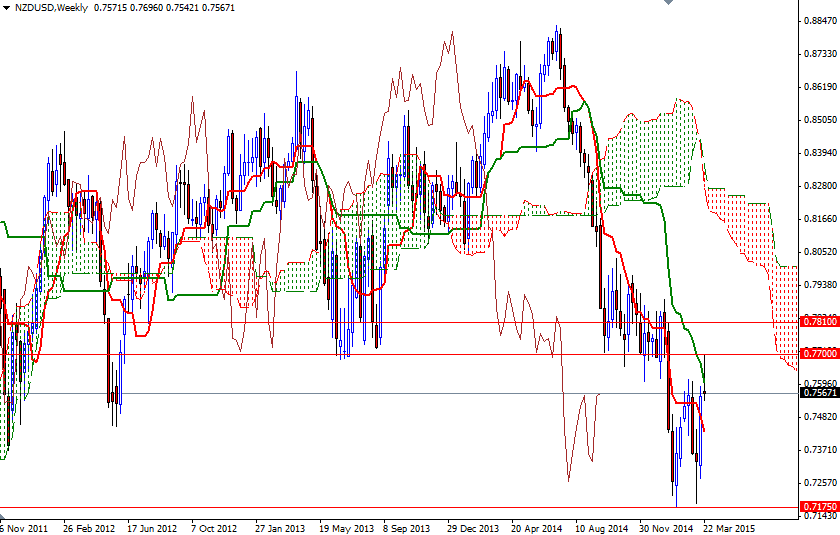Image resolution: width=840 pixels, height=535 pixels.
Task: Click the 0.88470 price scale value
Action: click(820, 21)
